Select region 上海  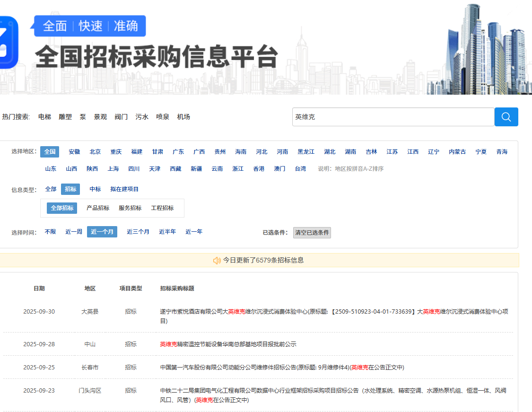click(113, 169)
